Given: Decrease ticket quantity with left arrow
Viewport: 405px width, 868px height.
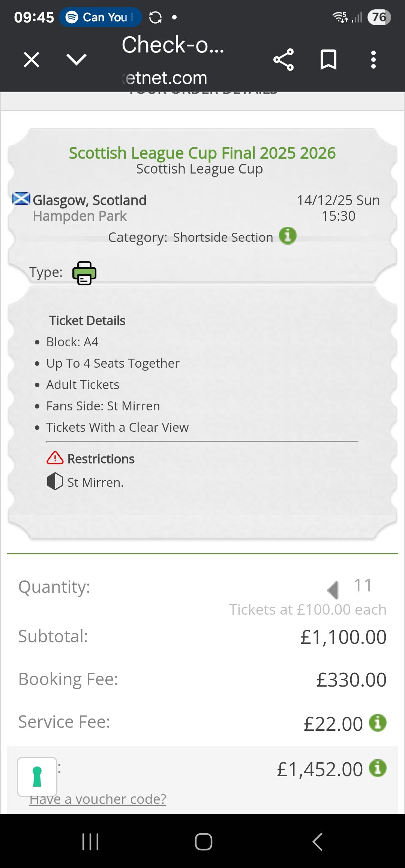Looking at the screenshot, I should tap(333, 590).
